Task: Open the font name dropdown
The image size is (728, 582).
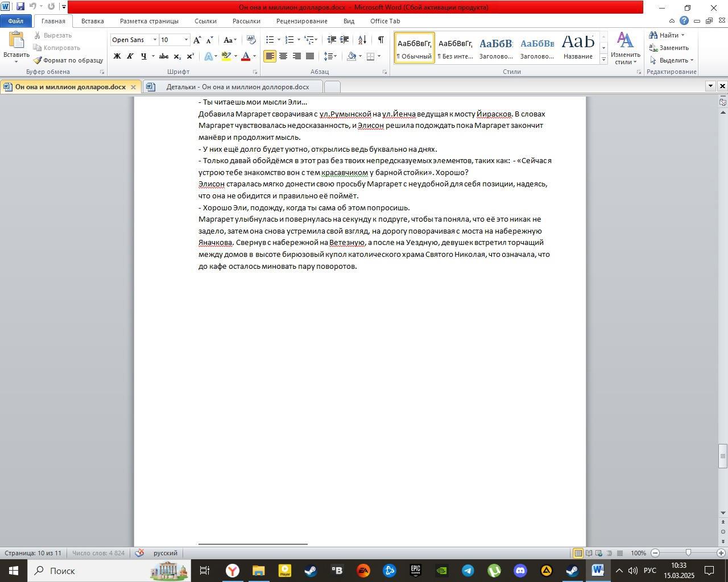Action: pyautogui.click(x=155, y=40)
